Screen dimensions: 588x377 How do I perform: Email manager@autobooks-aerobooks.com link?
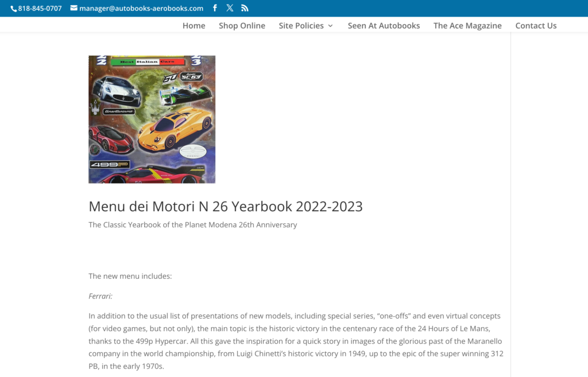pyautogui.click(x=141, y=8)
